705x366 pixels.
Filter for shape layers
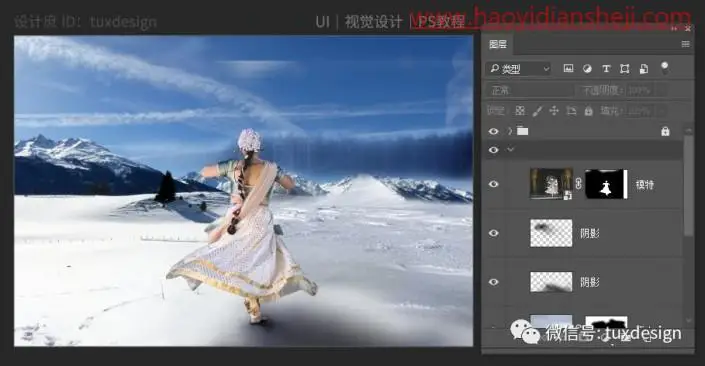point(625,68)
